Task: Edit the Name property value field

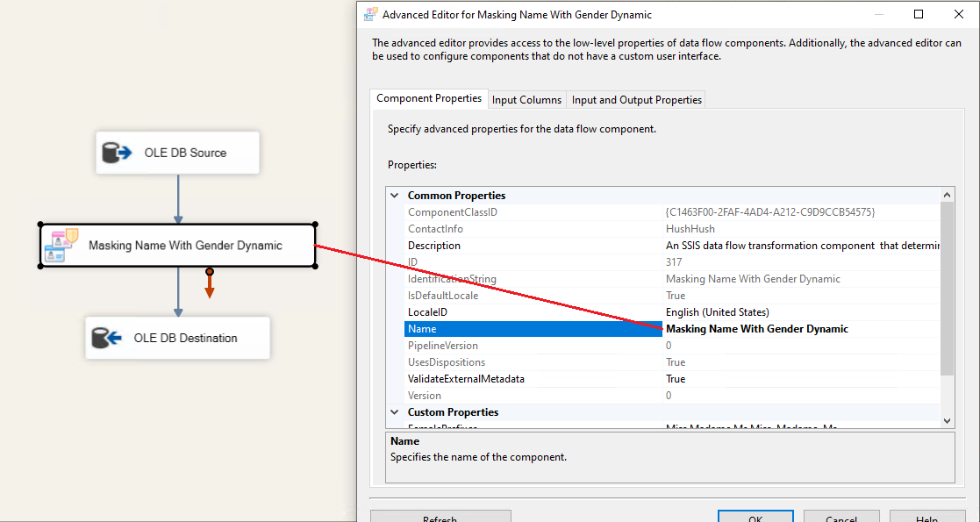Action: pos(800,329)
